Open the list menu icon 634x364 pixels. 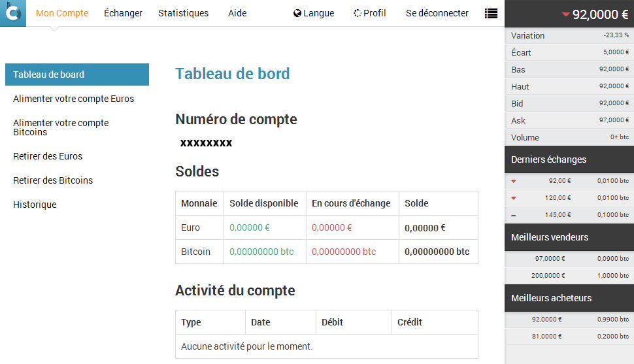coord(491,13)
